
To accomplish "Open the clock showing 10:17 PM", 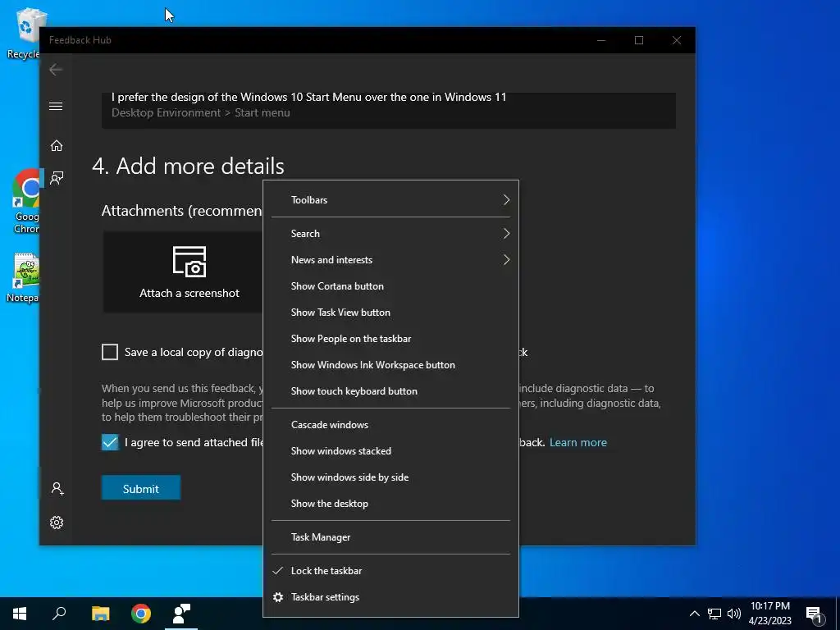I will [769, 614].
